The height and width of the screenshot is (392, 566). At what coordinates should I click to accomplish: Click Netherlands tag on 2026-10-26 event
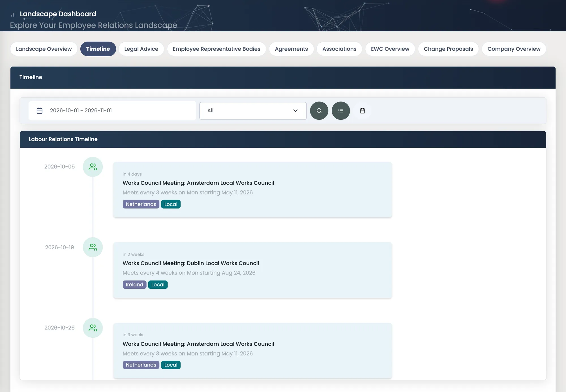tap(141, 365)
